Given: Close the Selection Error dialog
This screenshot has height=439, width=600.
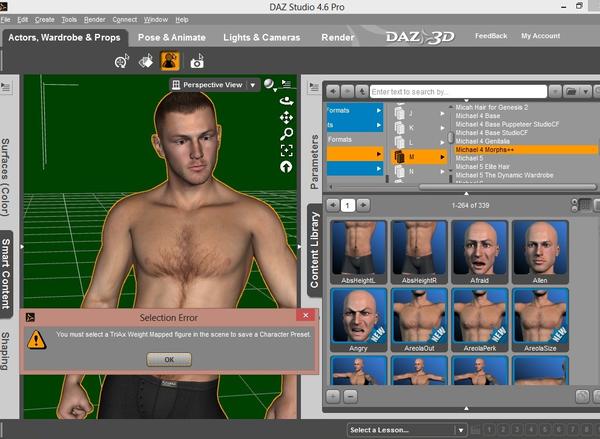Looking at the screenshot, I should [x=305, y=315].
